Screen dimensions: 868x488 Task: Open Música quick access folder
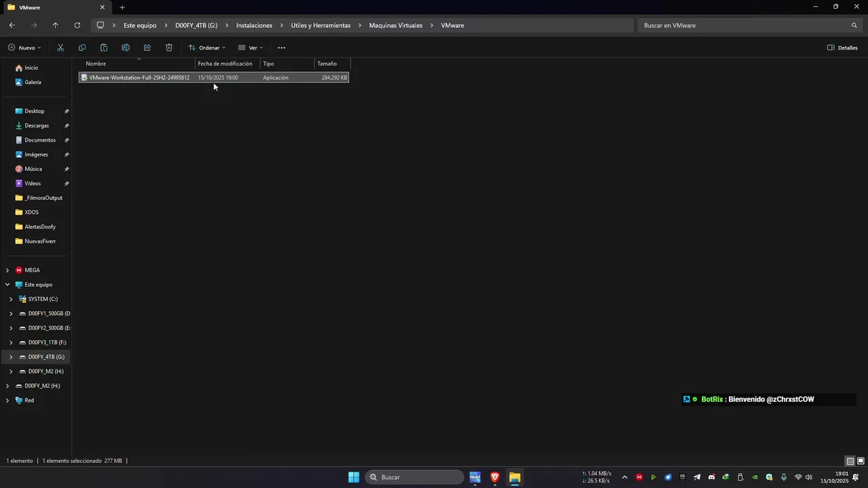pos(33,169)
